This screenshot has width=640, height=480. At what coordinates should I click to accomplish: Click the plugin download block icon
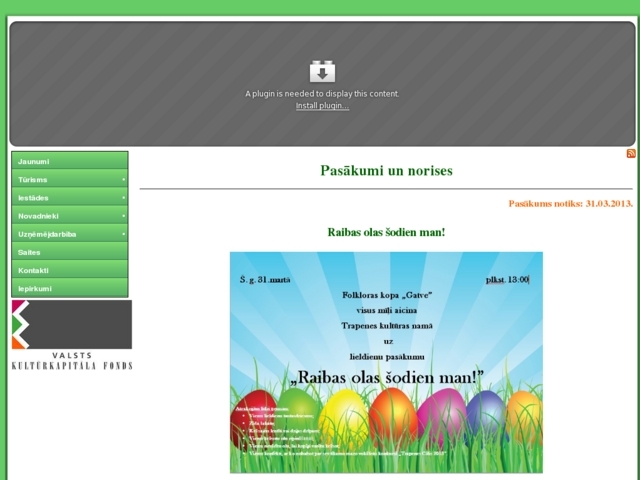pos(322,72)
